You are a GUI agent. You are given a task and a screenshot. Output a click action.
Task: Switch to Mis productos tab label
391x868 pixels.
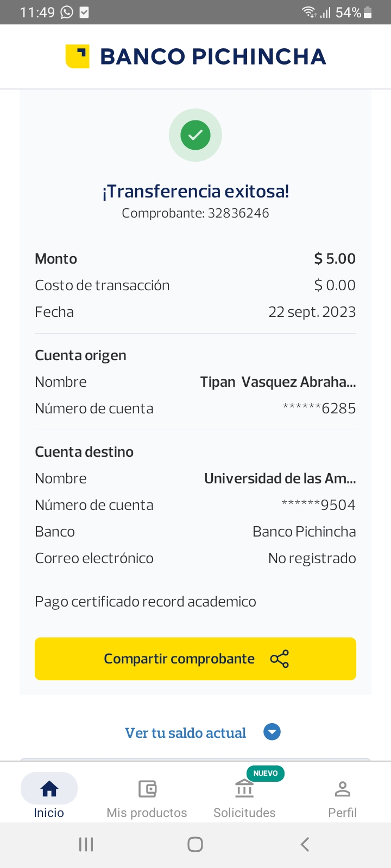[147, 813]
